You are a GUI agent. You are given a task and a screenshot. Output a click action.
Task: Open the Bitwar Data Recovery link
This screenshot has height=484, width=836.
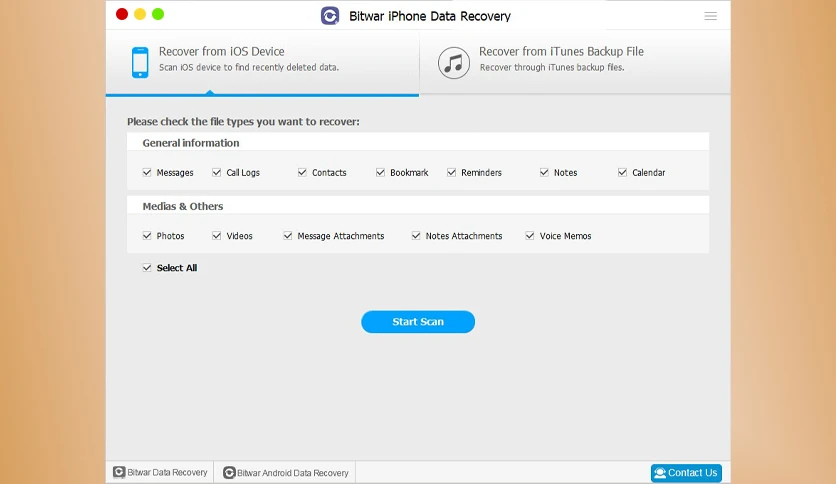160,472
